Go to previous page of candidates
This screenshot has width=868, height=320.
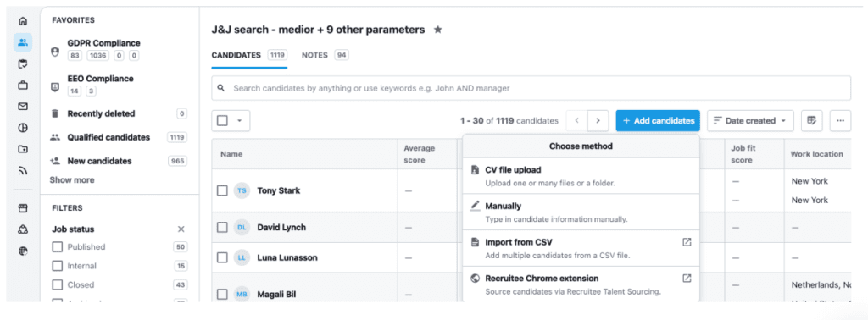(576, 120)
